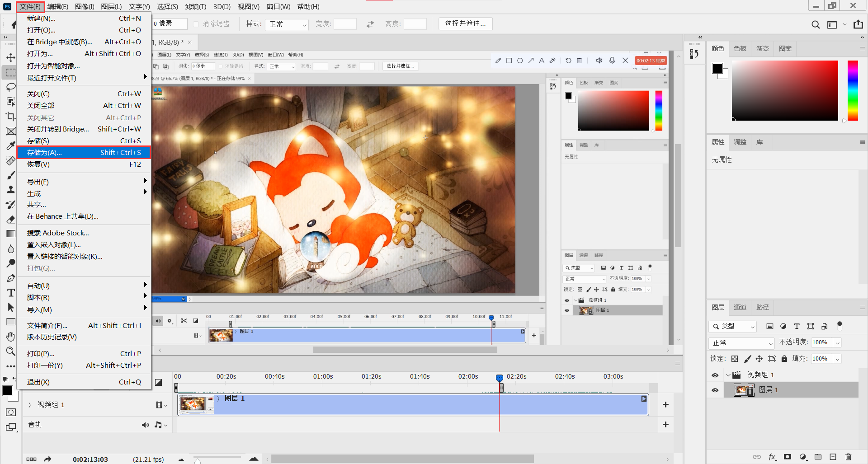Open the 不透明度 dropdown arrow
The width and height of the screenshot is (868, 464).
(x=837, y=343)
